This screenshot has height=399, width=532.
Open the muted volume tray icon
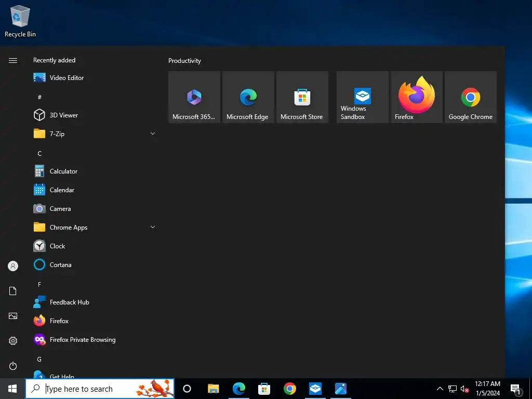pos(465,389)
